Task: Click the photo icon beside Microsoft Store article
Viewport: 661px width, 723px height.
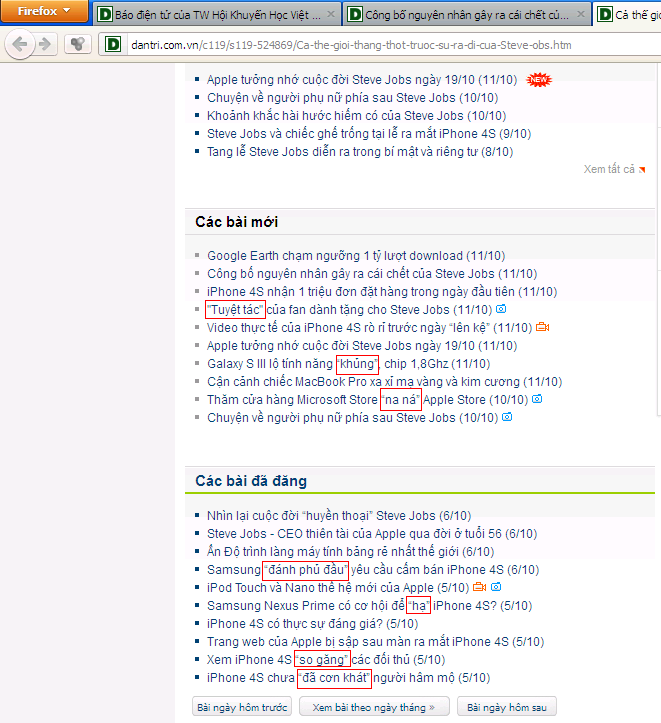Action: 537,398
